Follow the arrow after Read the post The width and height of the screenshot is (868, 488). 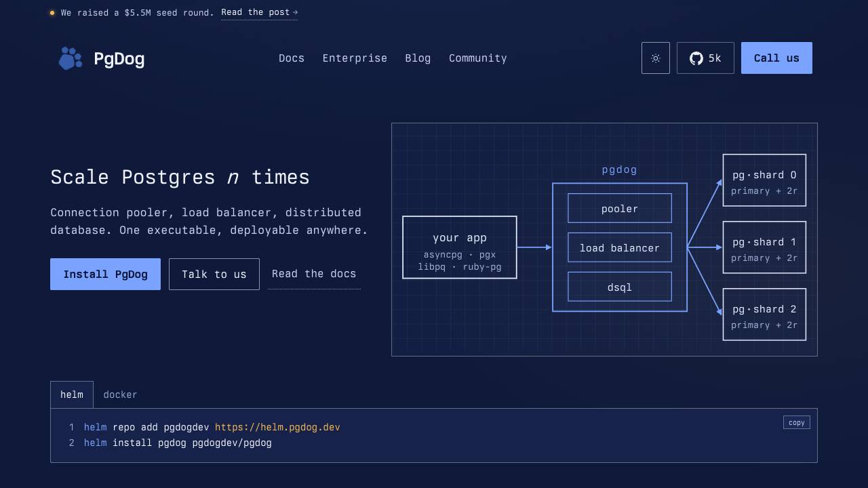click(295, 12)
